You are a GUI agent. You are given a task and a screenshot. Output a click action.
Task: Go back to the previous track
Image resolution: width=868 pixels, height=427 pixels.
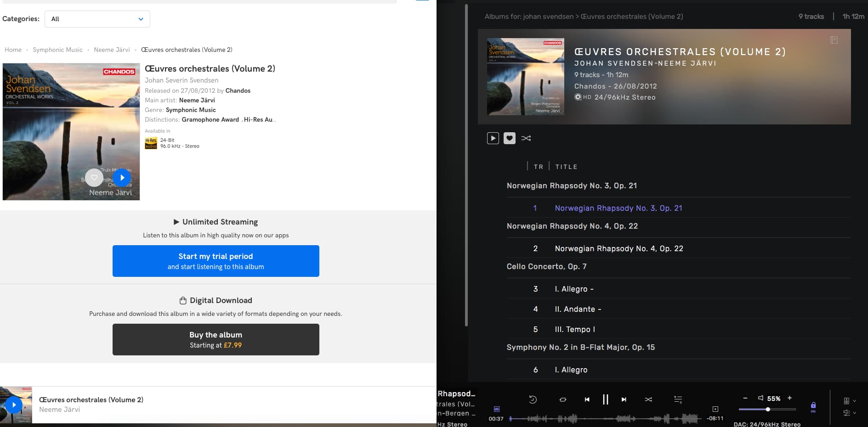click(587, 399)
